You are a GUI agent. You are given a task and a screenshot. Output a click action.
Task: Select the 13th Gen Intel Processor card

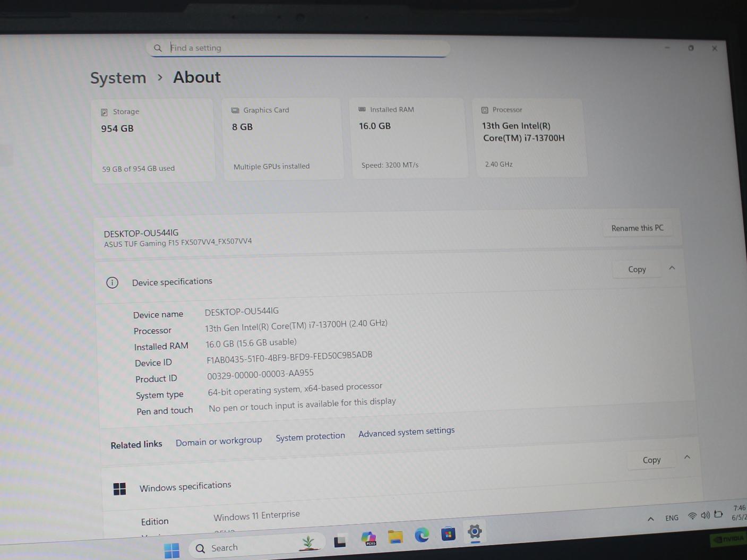point(531,137)
